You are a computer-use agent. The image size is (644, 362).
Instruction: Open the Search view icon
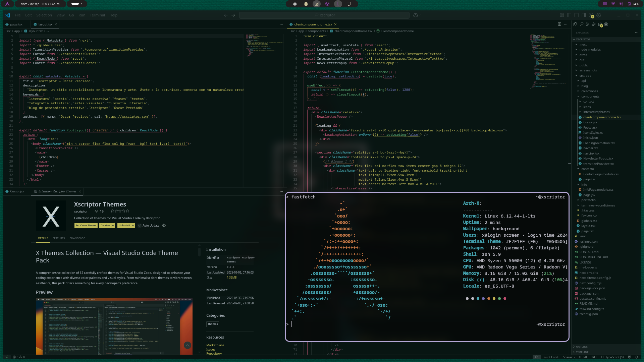tap(582, 24)
